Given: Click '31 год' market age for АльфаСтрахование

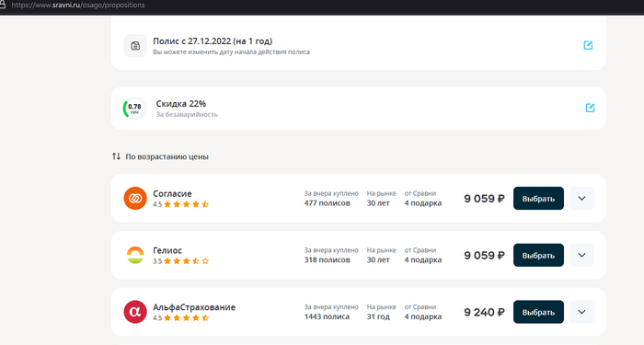Looking at the screenshot, I should (x=378, y=316).
